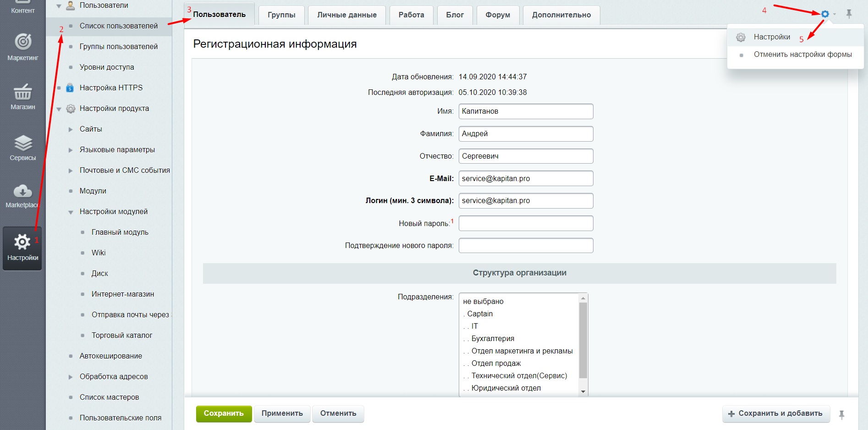Screen dimensions: 868x430
Task: Click the pin icon in bottom bar
Action: click(841, 414)
